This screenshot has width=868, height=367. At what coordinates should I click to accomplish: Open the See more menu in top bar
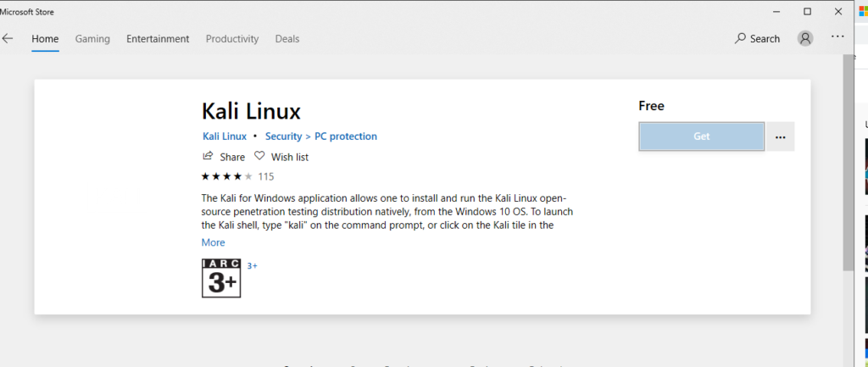coord(837,37)
